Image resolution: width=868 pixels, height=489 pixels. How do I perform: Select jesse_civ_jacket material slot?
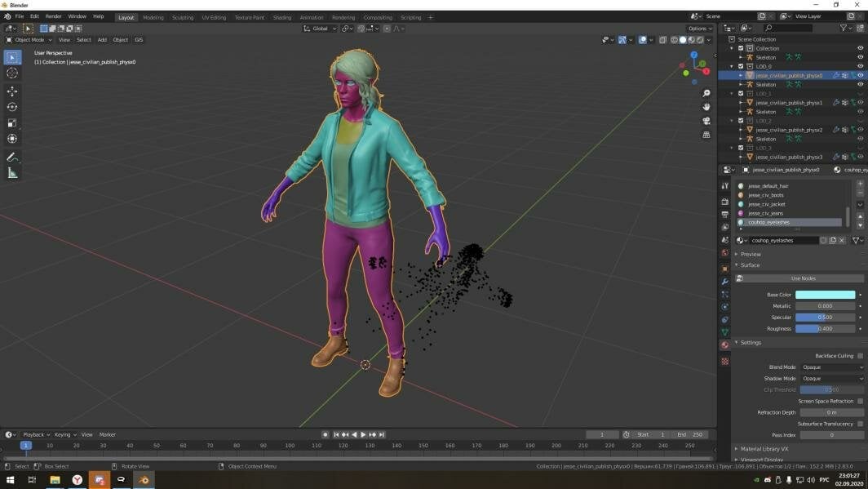tap(789, 204)
